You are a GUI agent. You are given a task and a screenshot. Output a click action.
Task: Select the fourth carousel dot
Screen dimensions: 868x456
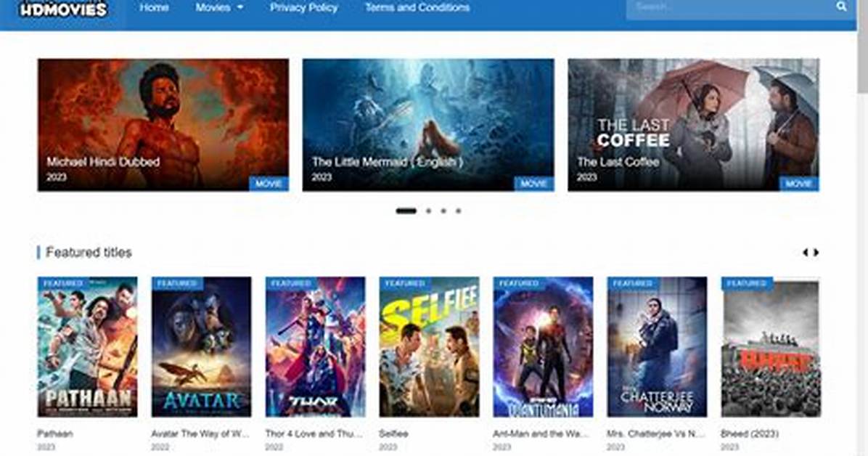pyautogui.click(x=459, y=211)
